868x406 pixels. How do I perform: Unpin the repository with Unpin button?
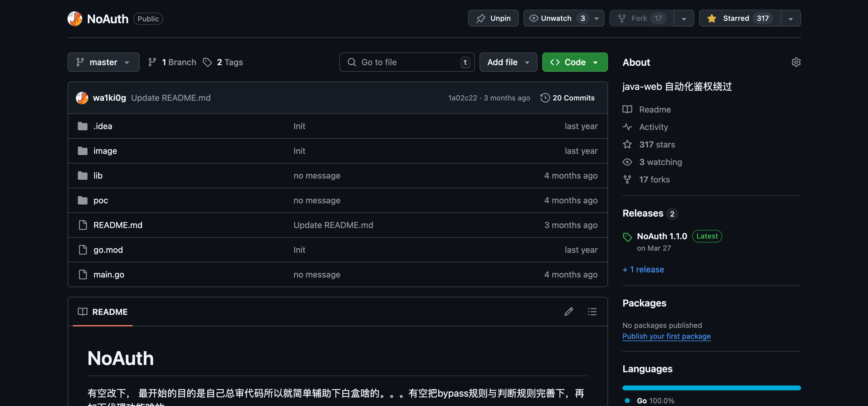[x=493, y=18]
